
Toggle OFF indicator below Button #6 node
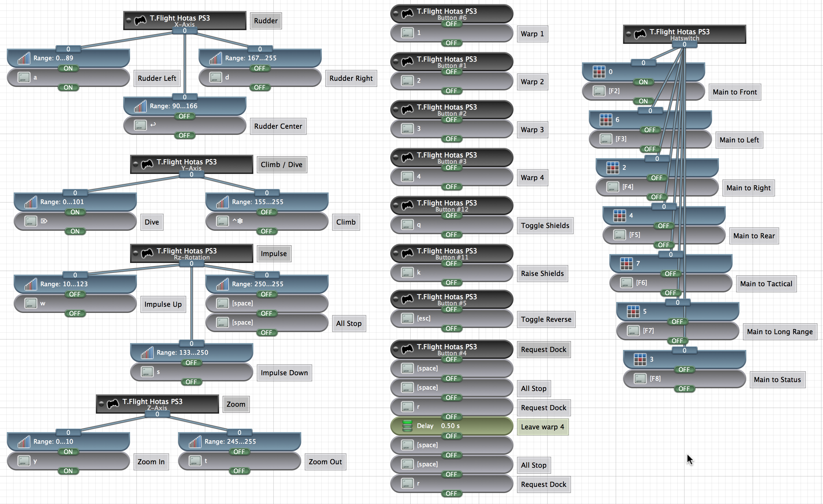click(x=451, y=24)
